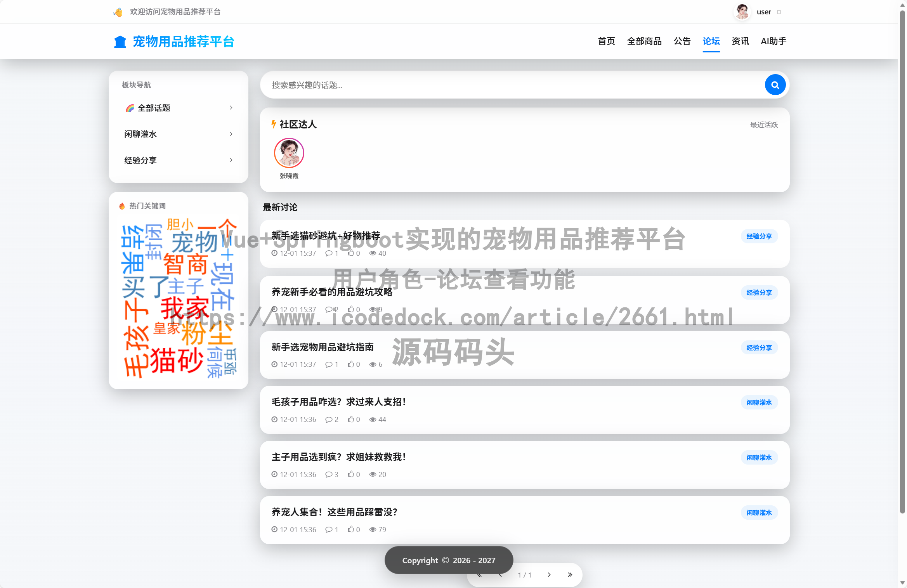Click the last-page double-arrow pagination icon
This screenshot has width=907, height=588.
click(x=570, y=575)
